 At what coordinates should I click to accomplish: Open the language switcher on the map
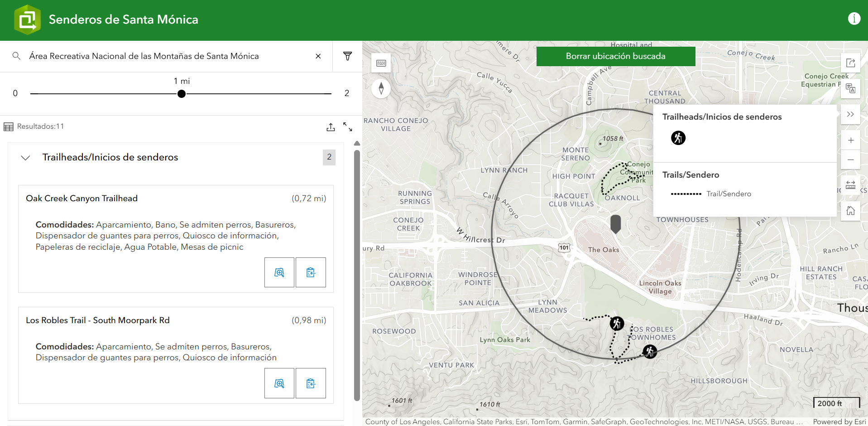click(x=850, y=88)
